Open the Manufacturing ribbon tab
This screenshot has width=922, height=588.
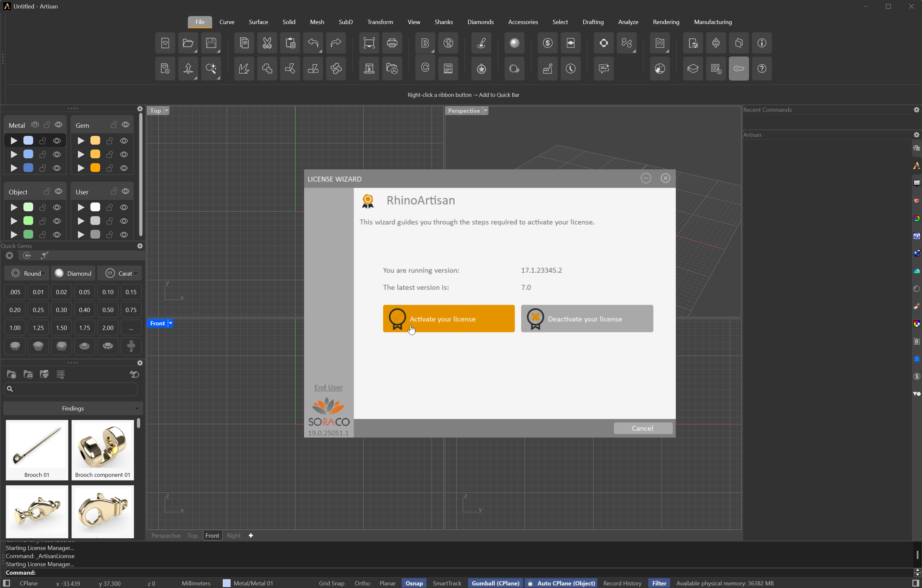coord(713,22)
